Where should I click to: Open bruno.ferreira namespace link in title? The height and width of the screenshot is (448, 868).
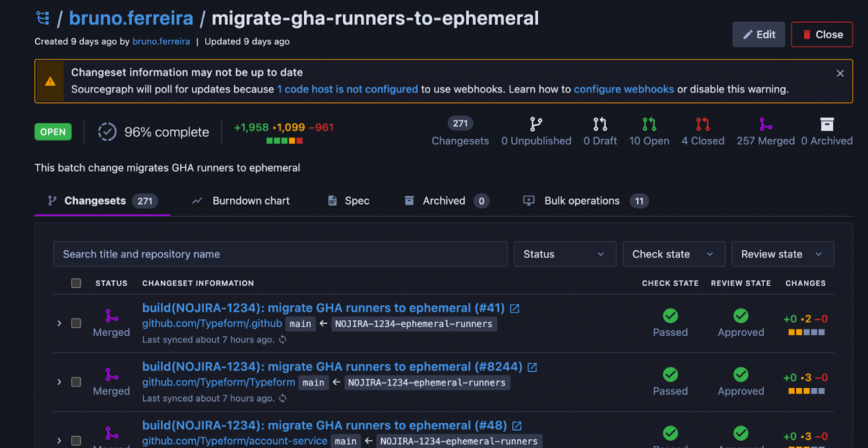pos(131,19)
